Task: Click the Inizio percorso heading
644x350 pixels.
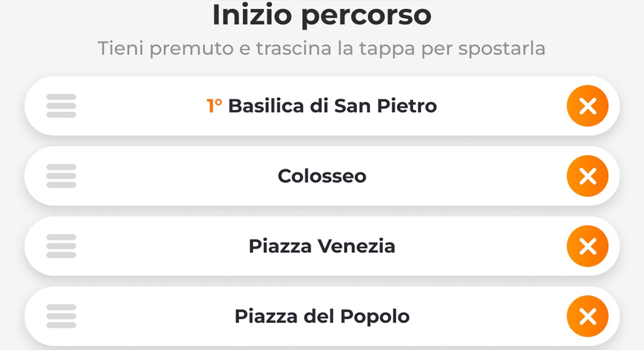Action: (x=322, y=15)
